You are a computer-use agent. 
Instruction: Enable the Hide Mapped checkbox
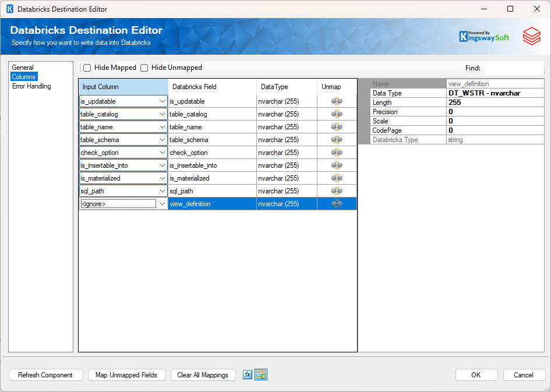tap(87, 68)
